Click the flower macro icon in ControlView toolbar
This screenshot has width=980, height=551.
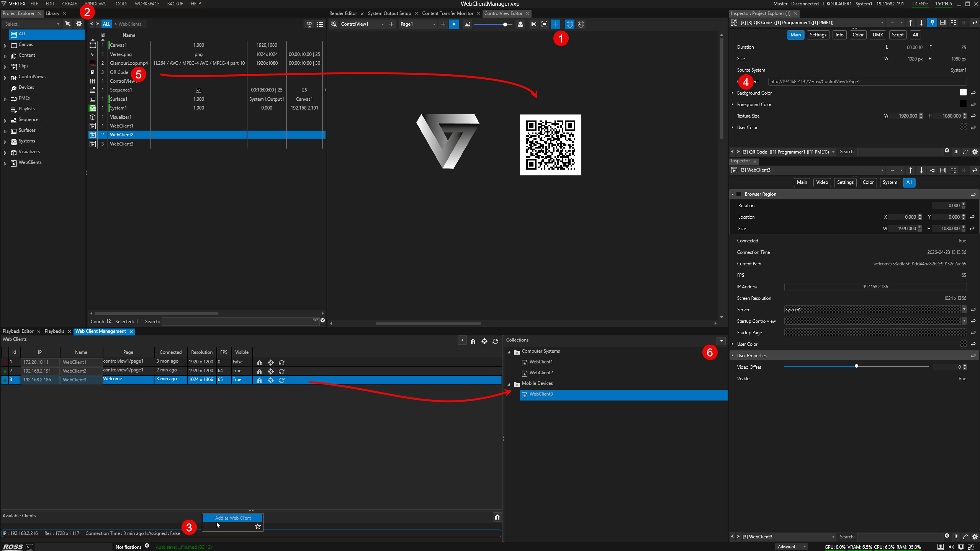coord(520,24)
